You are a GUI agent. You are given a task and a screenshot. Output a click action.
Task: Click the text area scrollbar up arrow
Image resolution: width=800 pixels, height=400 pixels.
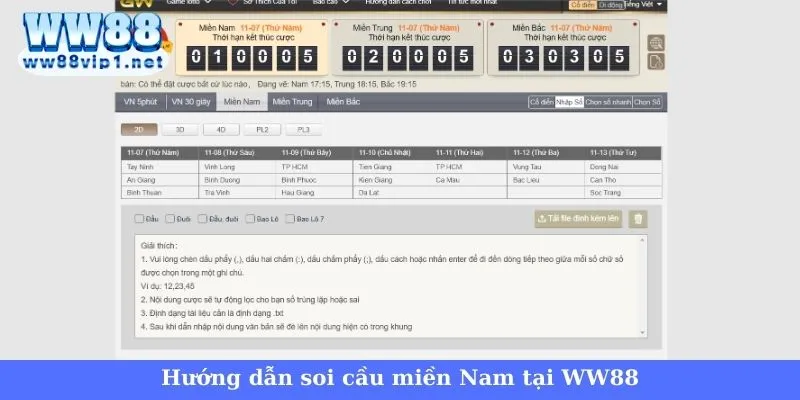point(643,240)
